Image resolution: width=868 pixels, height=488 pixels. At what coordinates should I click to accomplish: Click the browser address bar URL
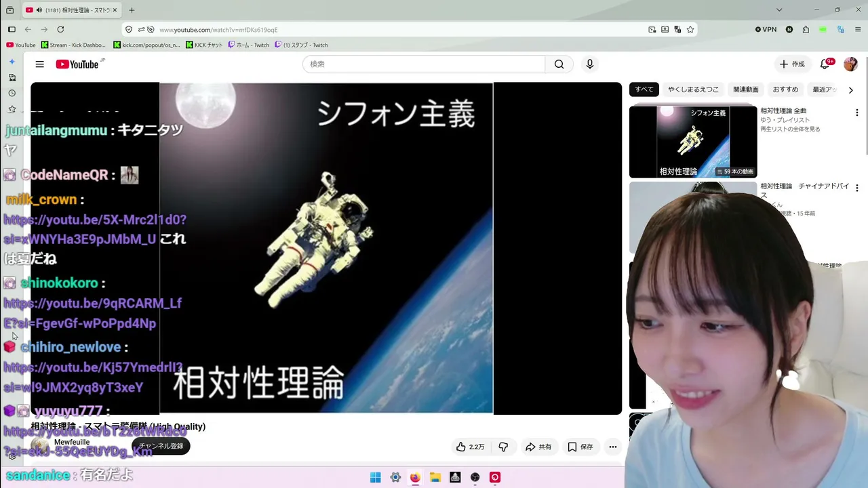(x=218, y=30)
